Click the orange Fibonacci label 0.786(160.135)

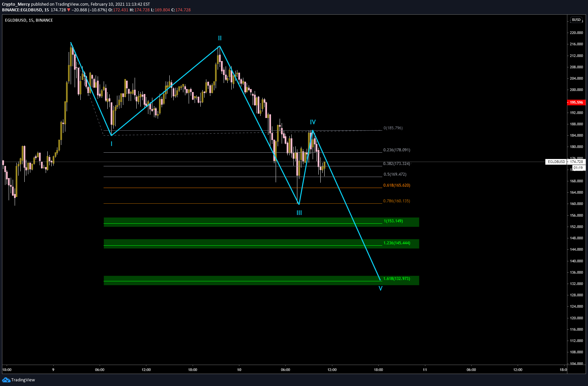397,201
